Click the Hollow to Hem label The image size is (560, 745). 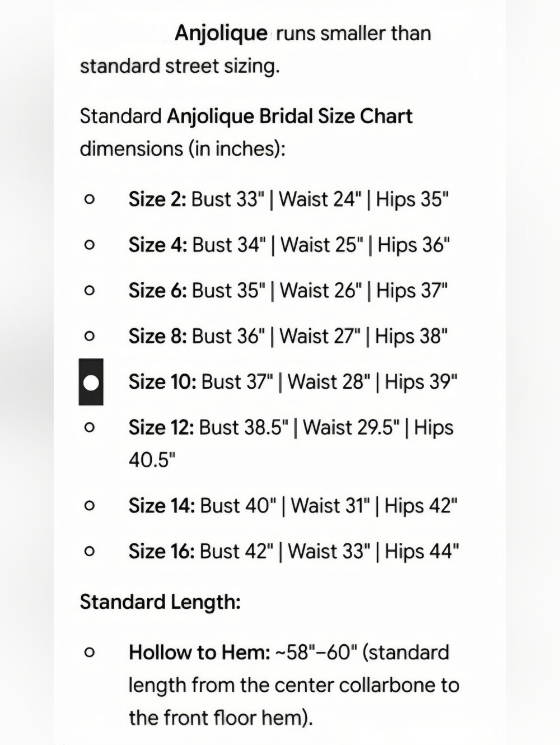[x=199, y=652]
